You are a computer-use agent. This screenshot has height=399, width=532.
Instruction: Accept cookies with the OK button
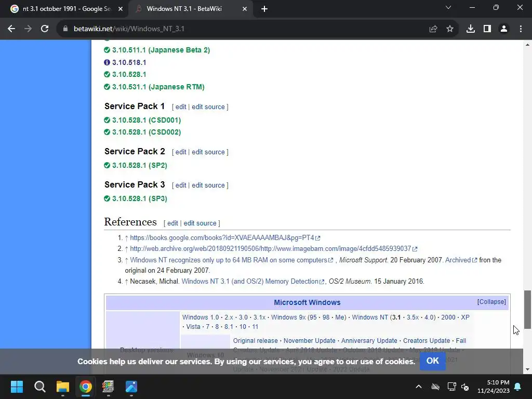(433, 361)
